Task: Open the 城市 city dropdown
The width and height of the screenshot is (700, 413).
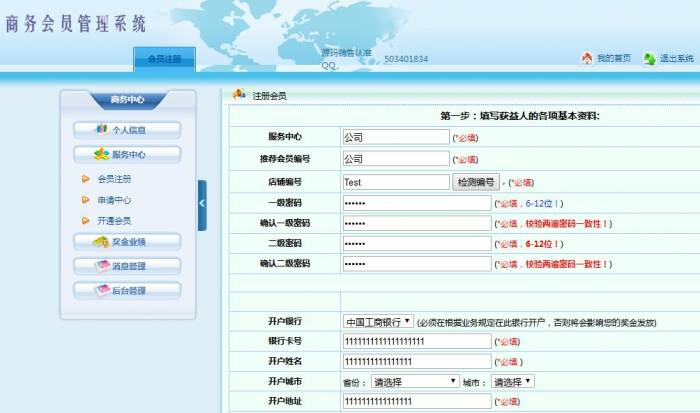Action: click(513, 381)
